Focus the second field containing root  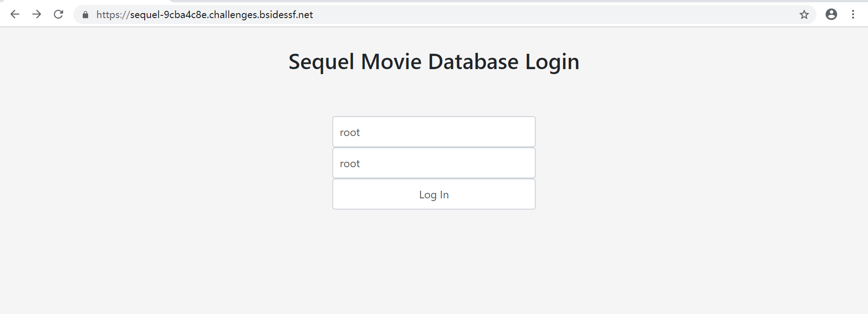(x=434, y=163)
